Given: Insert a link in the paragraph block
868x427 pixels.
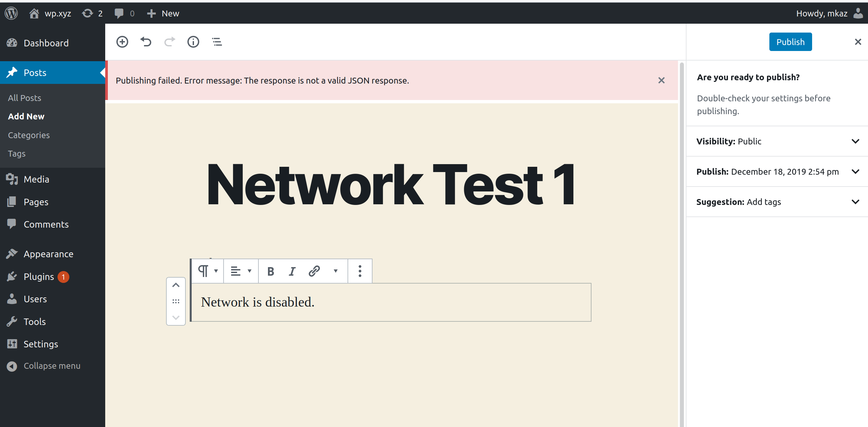Looking at the screenshot, I should [314, 271].
